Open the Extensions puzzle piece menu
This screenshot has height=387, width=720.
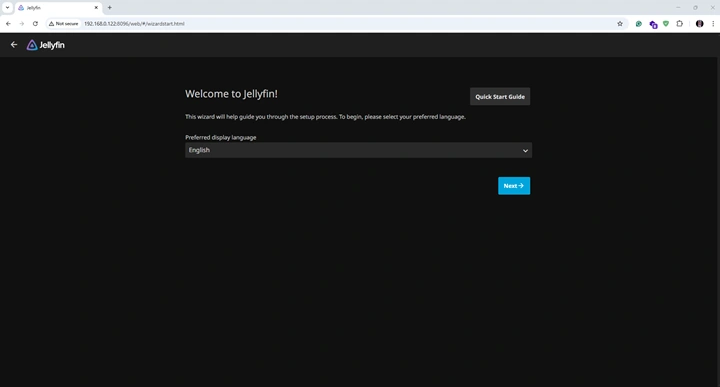pyautogui.click(x=680, y=24)
